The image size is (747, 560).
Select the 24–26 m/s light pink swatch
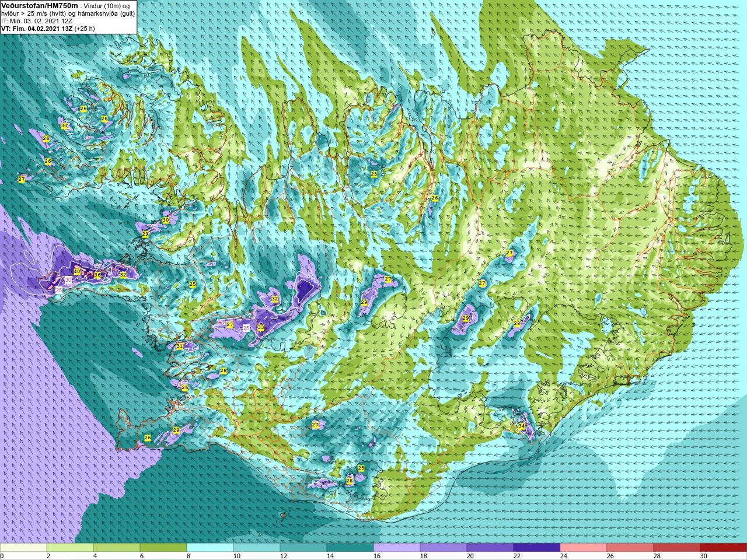pos(584,548)
